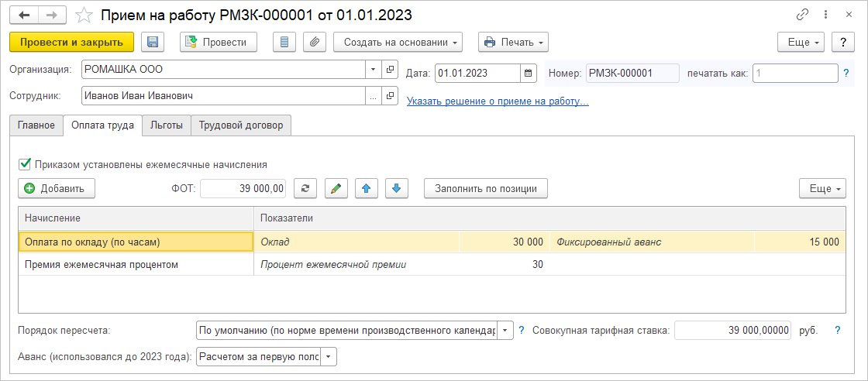868x381 pixels.
Task: Move accrual row up with arrow icon
Action: pyautogui.click(x=366, y=188)
